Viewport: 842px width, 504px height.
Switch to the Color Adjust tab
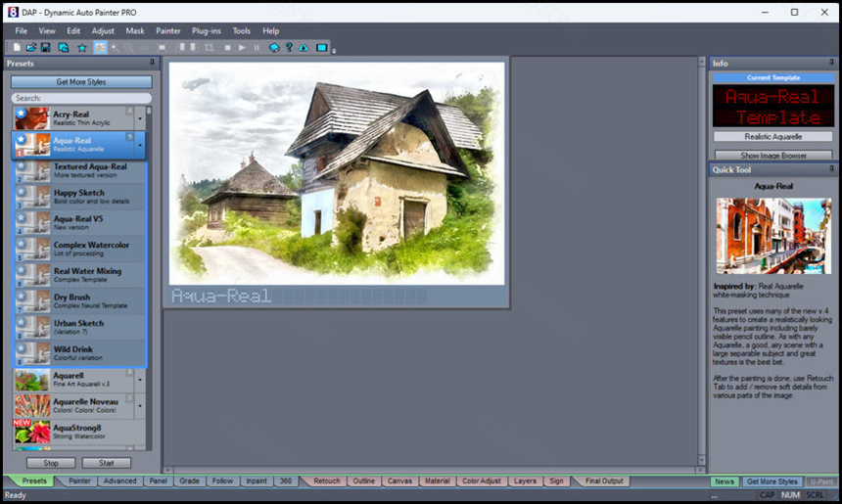[x=481, y=481]
